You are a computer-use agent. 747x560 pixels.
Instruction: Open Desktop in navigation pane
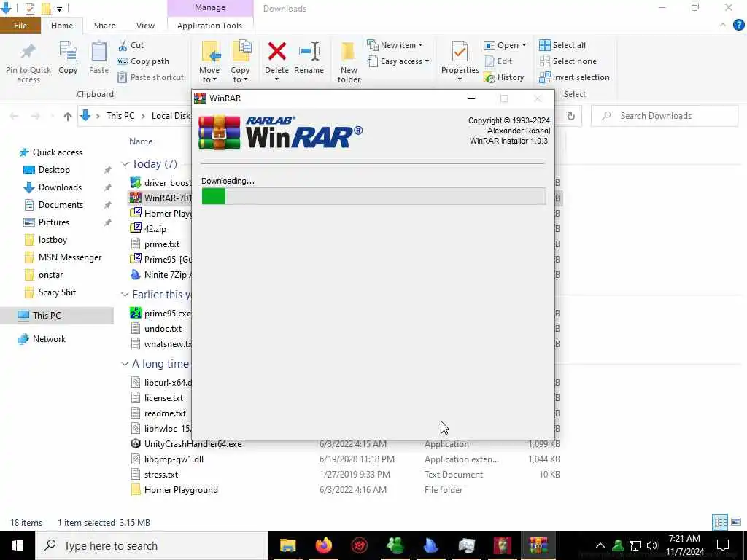pos(54,170)
